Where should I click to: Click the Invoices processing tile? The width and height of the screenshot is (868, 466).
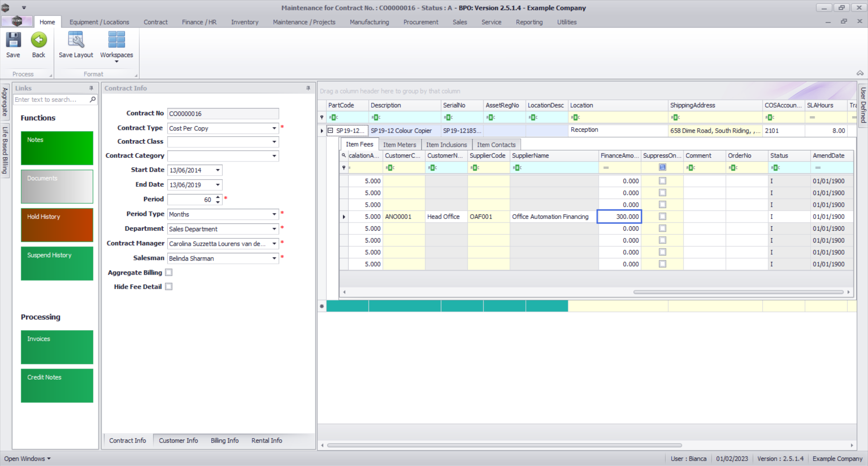[57, 347]
